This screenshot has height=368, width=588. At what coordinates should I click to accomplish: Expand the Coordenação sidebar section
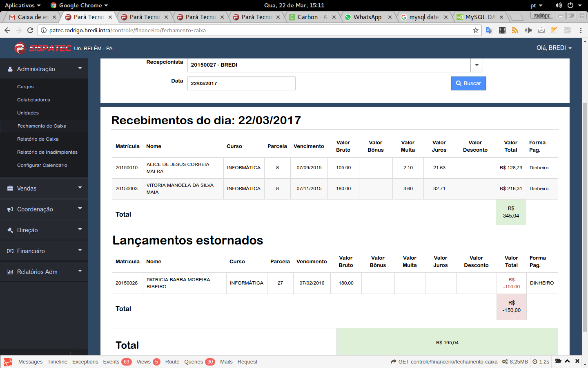44,209
